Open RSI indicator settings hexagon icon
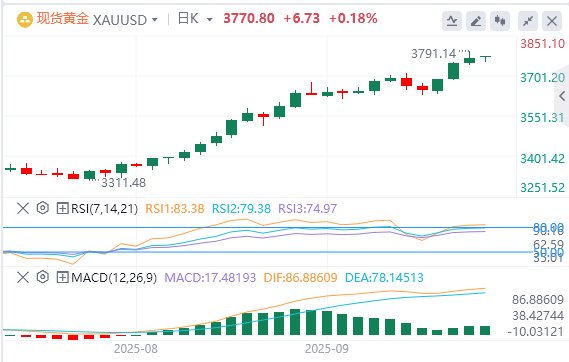The height and width of the screenshot is (362, 569). click(43, 208)
